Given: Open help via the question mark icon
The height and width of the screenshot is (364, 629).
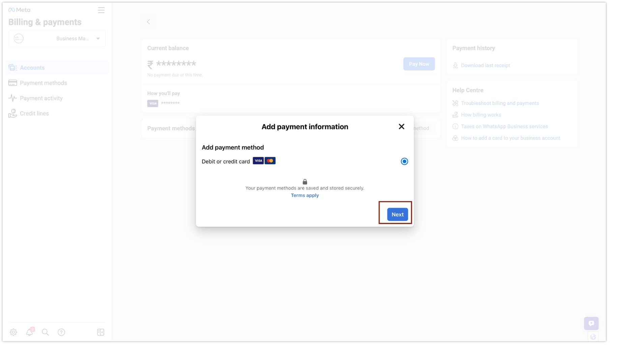Looking at the screenshot, I should click(61, 332).
